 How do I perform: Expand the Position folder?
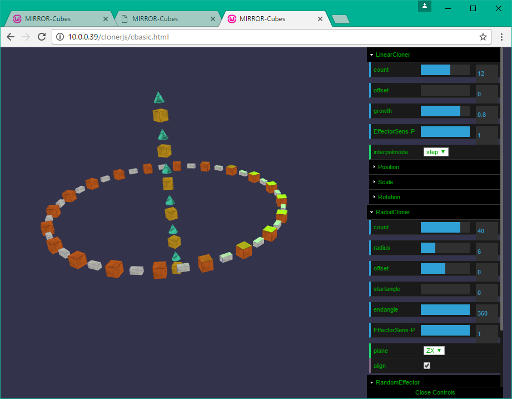[434, 167]
